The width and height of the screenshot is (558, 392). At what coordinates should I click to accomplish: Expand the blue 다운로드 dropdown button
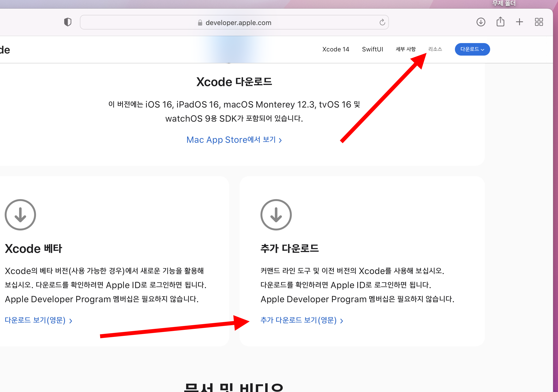click(472, 49)
